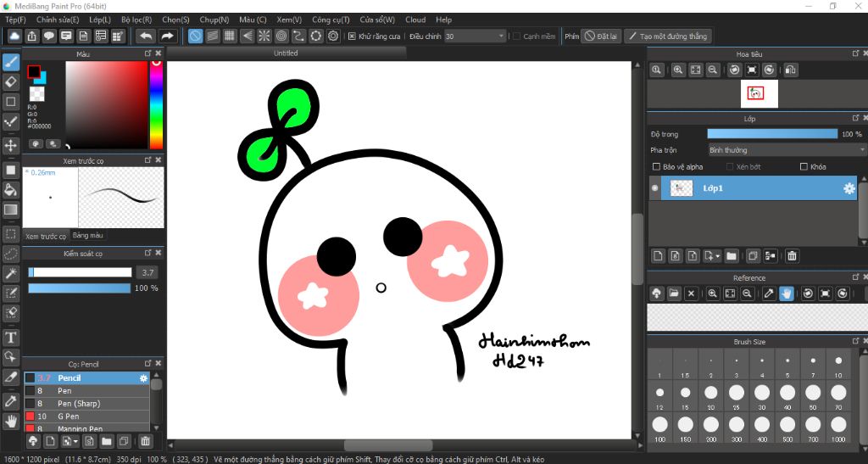The width and height of the screenshot is (868, 464).
Task: Select the Eraser tool in left toolbar
Action: tap(11, 81)
